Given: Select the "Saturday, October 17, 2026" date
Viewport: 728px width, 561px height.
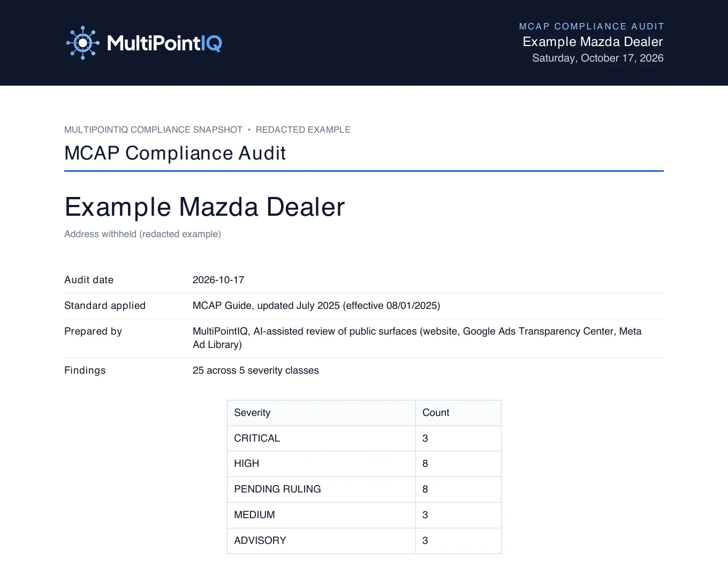Looking at the screenshot, I should click(598, 58).
